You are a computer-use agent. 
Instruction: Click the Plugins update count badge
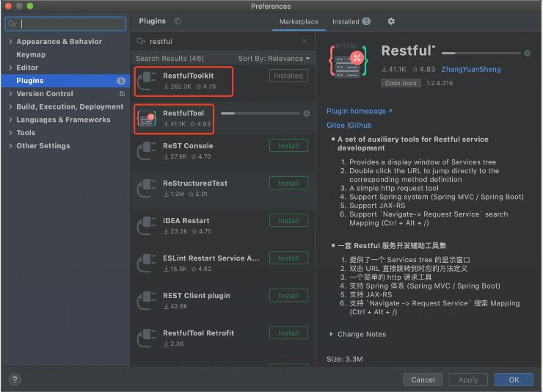(121, 81)
